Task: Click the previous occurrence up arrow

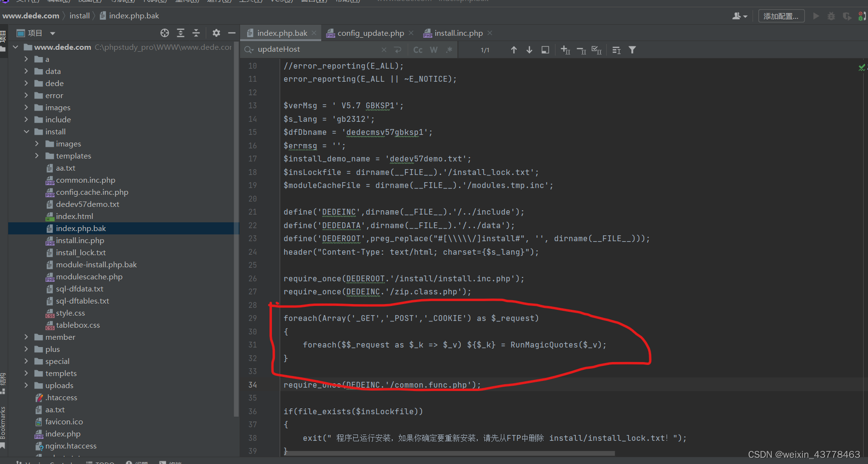Action: coord(514,49)
